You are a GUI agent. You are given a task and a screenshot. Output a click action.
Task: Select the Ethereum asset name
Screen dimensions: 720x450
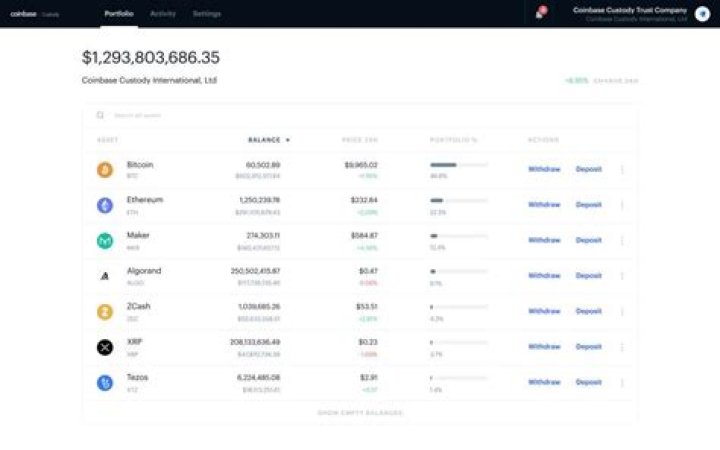[145, 200]
